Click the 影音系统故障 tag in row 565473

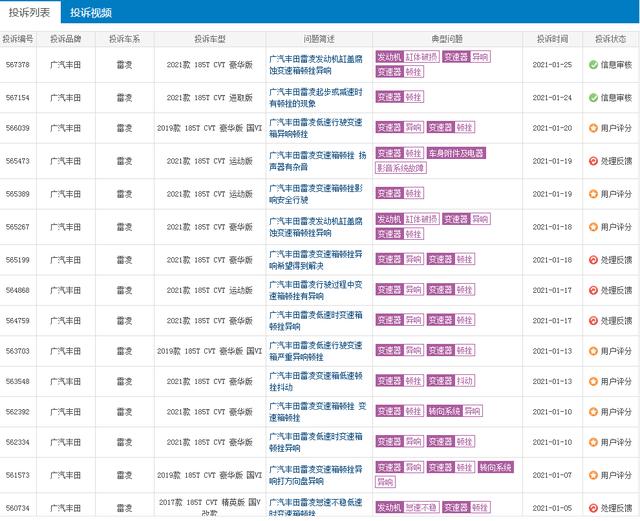[x=401, y=168]
